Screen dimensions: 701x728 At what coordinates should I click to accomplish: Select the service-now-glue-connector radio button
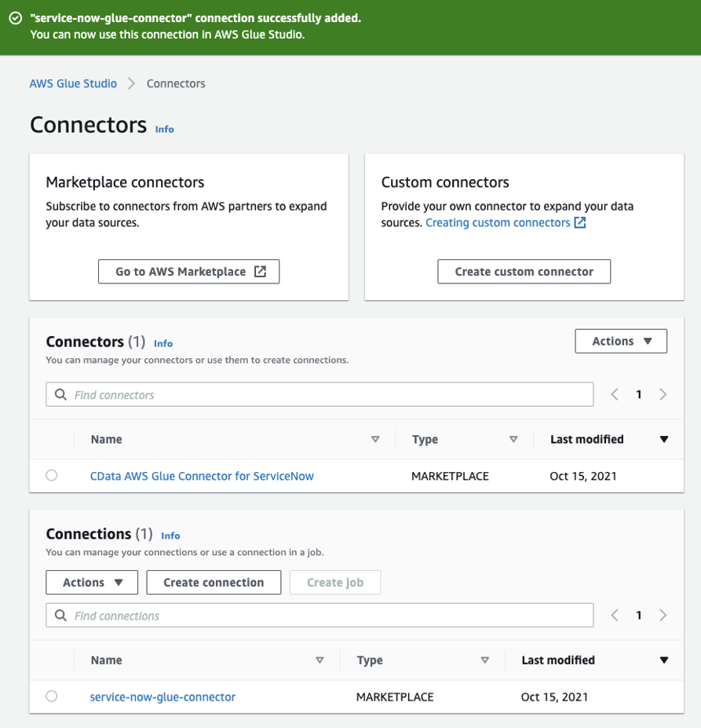coord(52,697)
